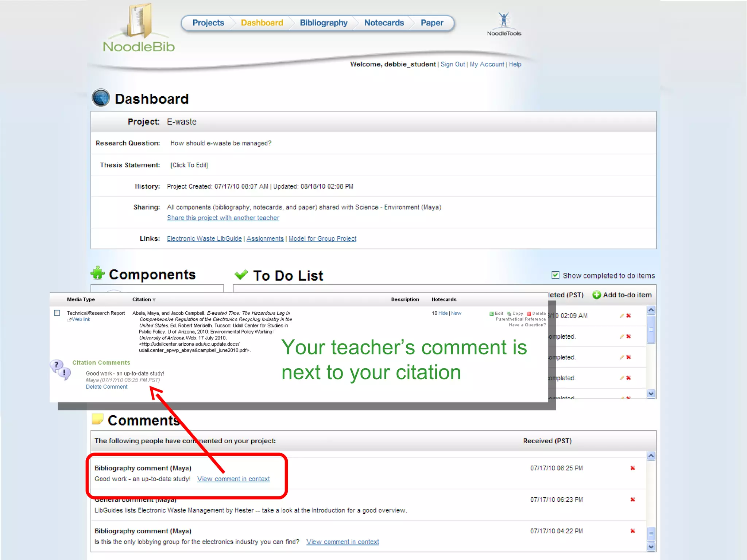This screenshot has height=560, width=747.
Task: View lobbying group comment in context
Action: click(342, 542)
